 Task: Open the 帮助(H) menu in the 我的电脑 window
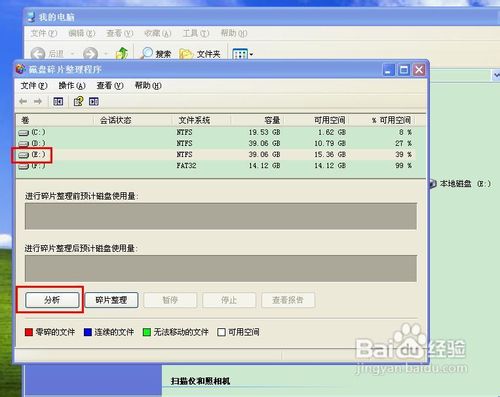point(234,33)
